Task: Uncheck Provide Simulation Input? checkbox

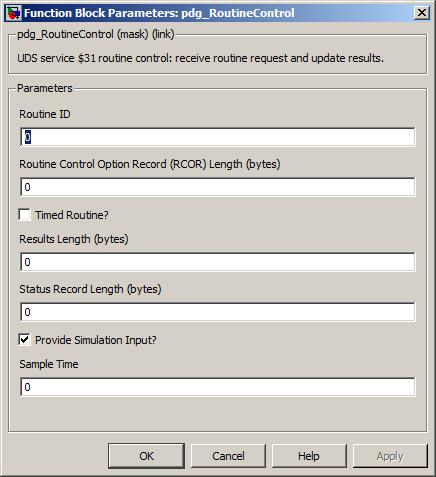Action: point(24,340)
